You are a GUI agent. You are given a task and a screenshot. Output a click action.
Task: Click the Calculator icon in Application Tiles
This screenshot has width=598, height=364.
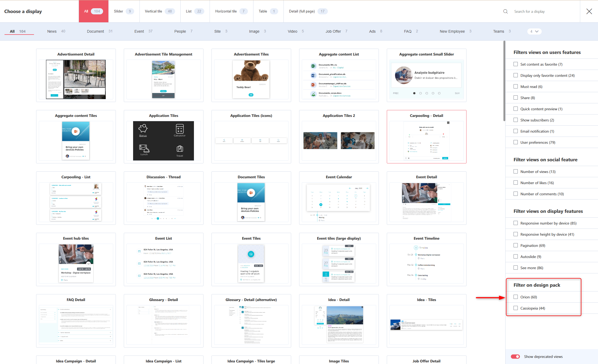tap(180, 129)
